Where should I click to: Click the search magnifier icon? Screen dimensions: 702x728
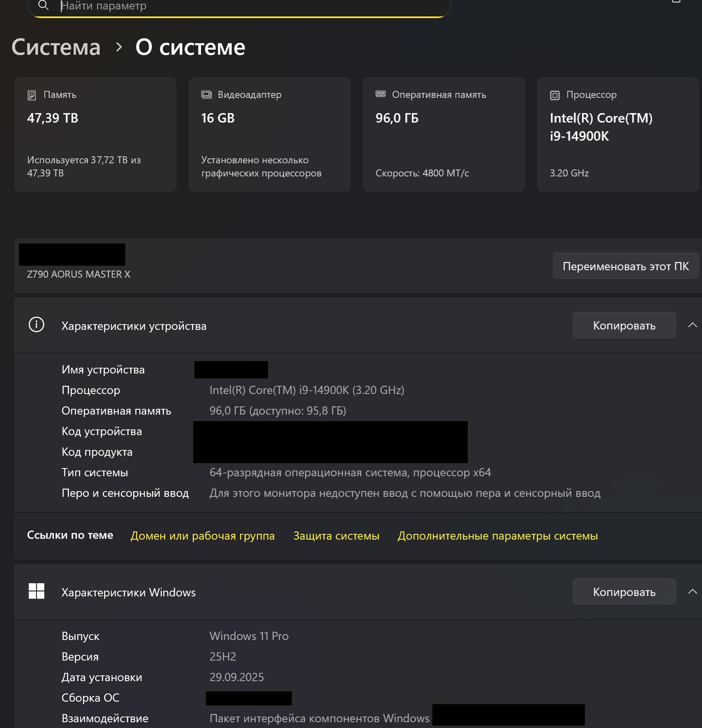point(43,5)
